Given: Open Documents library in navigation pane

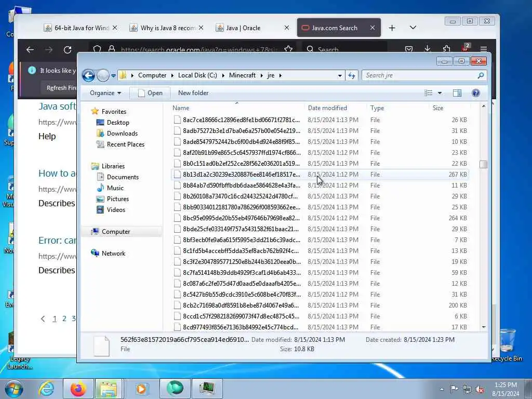Looking at the screenshot, I should 123,177.
